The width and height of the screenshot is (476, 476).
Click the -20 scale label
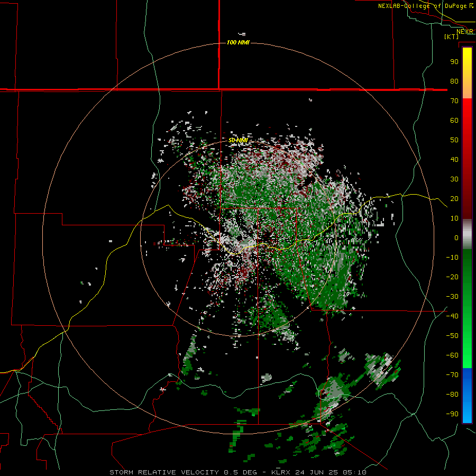point(452,277)
